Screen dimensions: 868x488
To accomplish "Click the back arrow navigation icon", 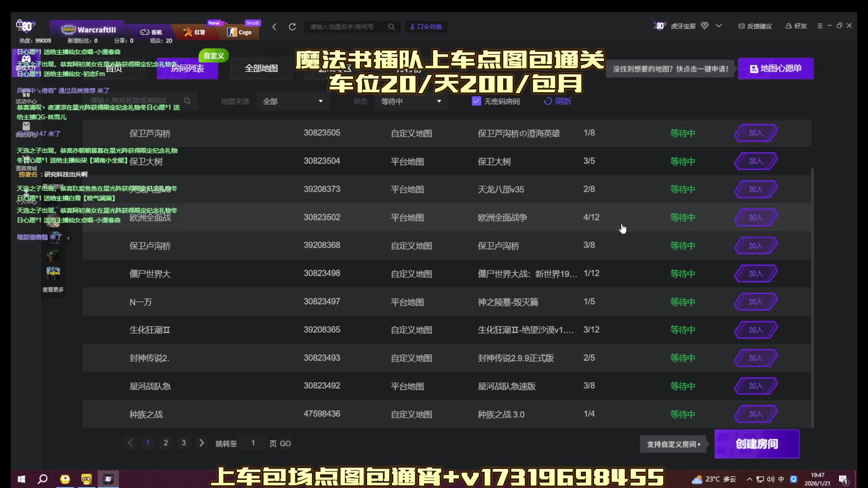I will coord(274,27).
